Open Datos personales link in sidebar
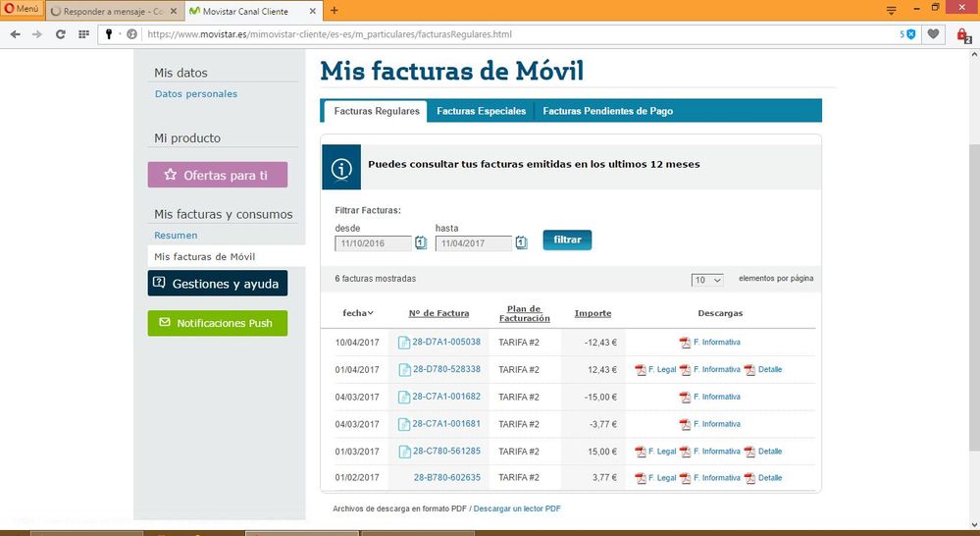Viewport: 980px width, 536px height. (x=196, y=94)
